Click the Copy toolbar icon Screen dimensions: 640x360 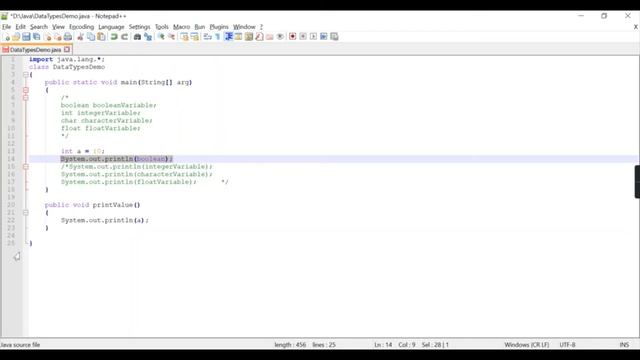pyautogui.click(x=91, y=37)
